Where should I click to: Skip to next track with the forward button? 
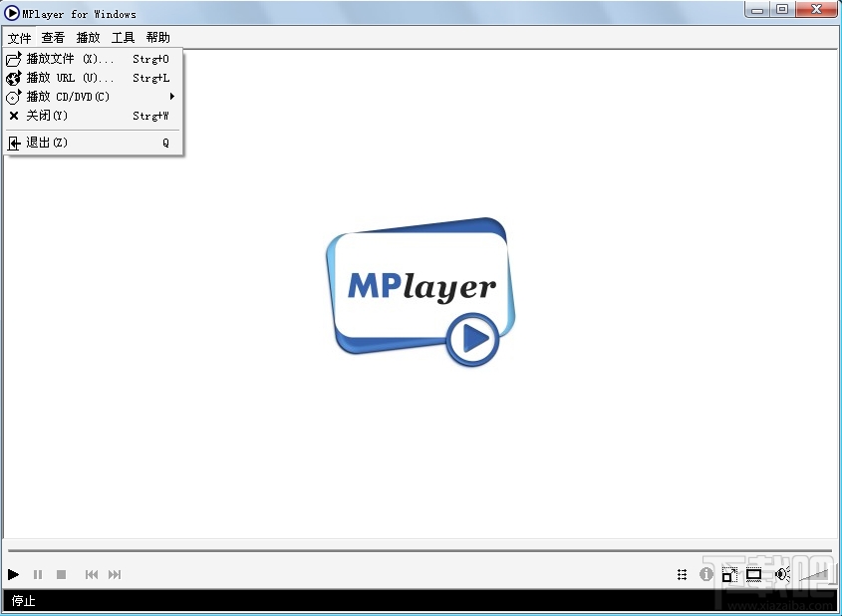point(115,574)
